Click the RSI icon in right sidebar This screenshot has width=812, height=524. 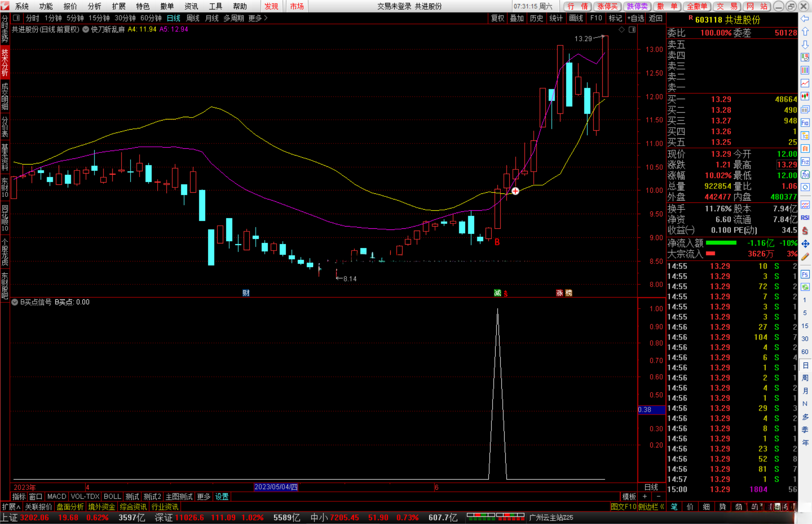[x=805, y=218]
